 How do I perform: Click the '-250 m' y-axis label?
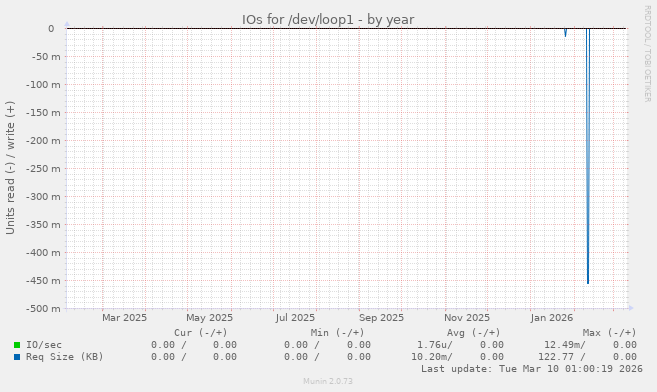tap(43, 169)
